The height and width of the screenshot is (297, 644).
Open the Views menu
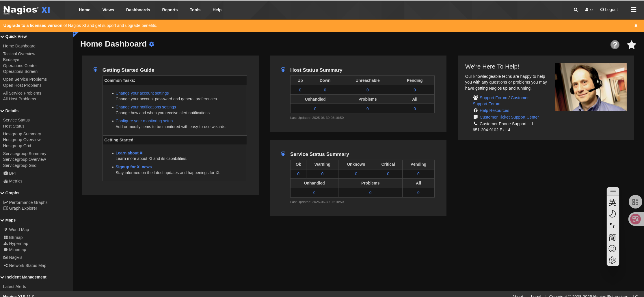pyautogui.click(x=108, y=10)
